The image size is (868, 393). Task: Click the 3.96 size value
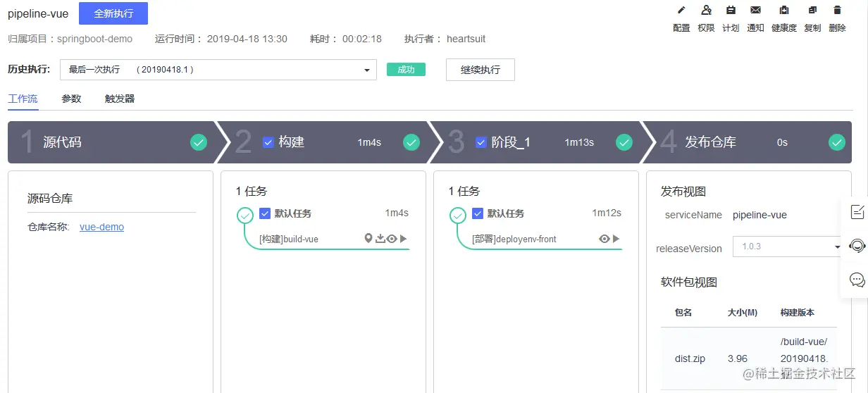738,358
